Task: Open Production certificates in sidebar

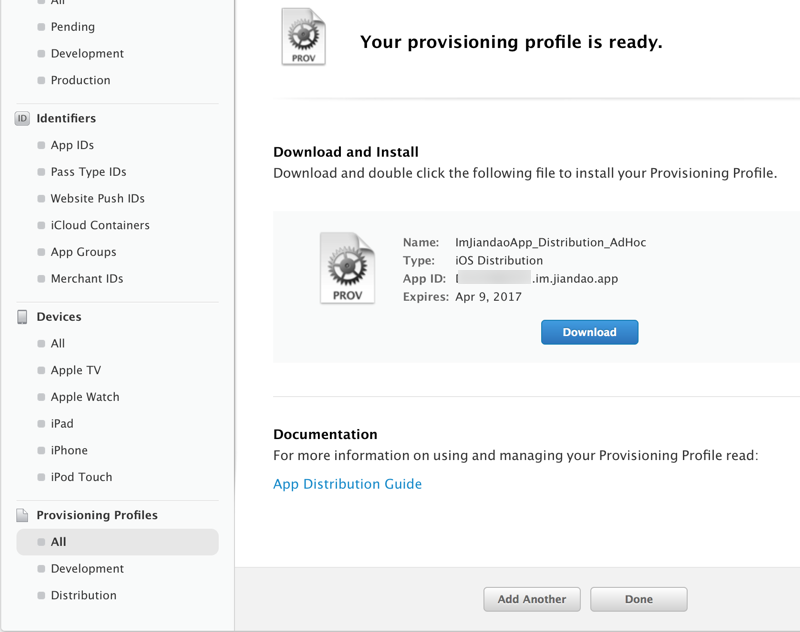Action: coord(80,80)
